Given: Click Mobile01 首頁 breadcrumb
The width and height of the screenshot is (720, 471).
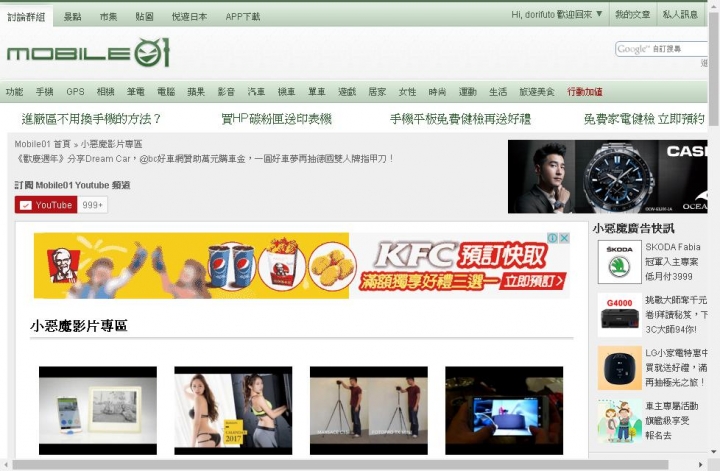Looking at the screenshot, I should click(x=42, y=144).
